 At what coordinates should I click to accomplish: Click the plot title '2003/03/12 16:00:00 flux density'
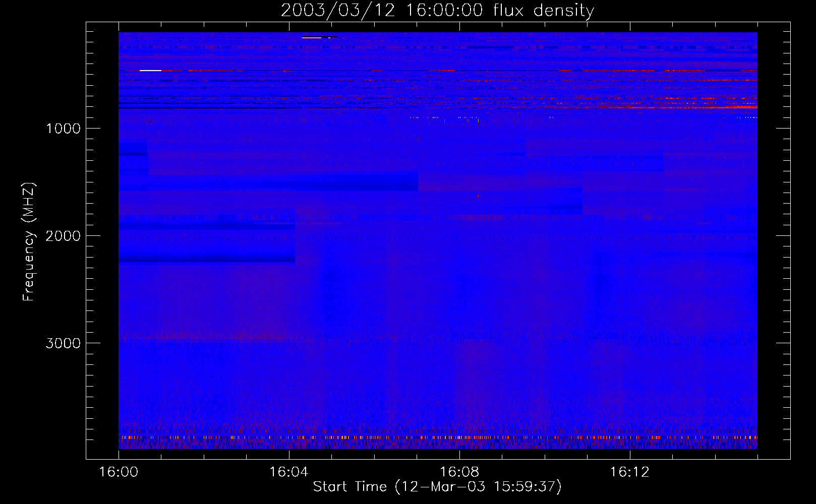437,11
